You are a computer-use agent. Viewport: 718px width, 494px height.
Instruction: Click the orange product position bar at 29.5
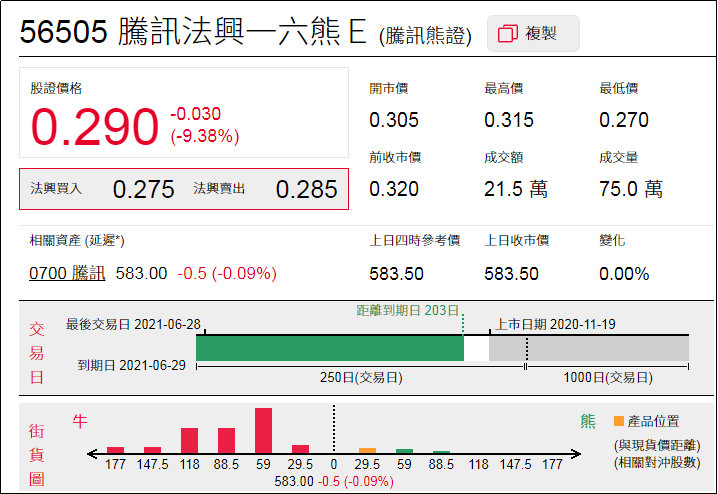(367, 451)
